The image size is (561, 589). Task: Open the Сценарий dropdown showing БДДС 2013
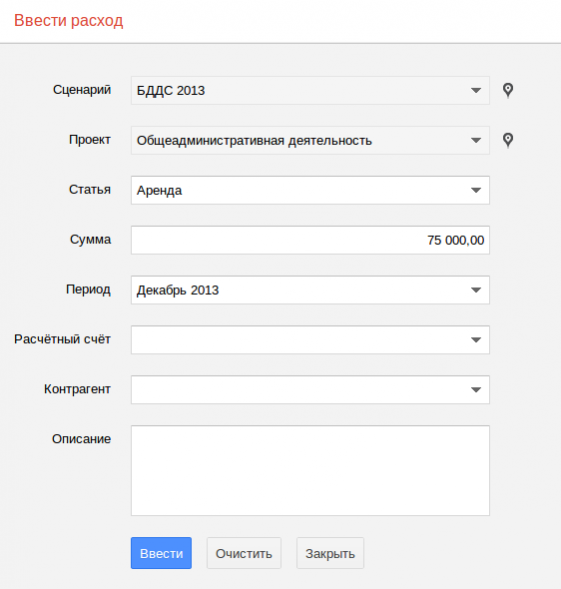coord(310,91)
